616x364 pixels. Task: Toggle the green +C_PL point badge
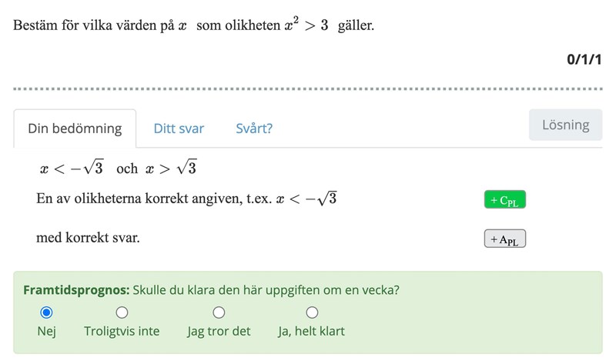(x=504, y=200)
